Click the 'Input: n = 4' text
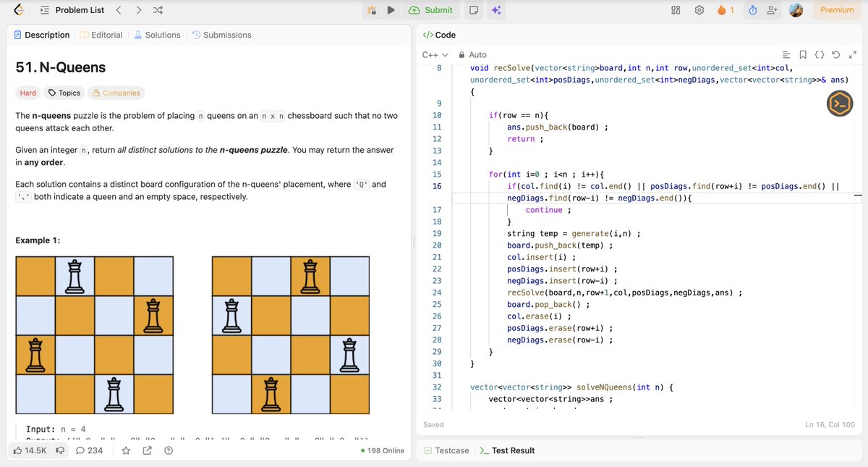868x467 pixels. click(x=56, y=429)
